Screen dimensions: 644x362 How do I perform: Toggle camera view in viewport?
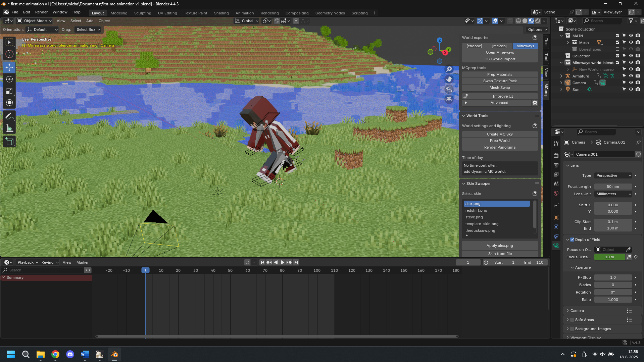click(x=449, y=89)
